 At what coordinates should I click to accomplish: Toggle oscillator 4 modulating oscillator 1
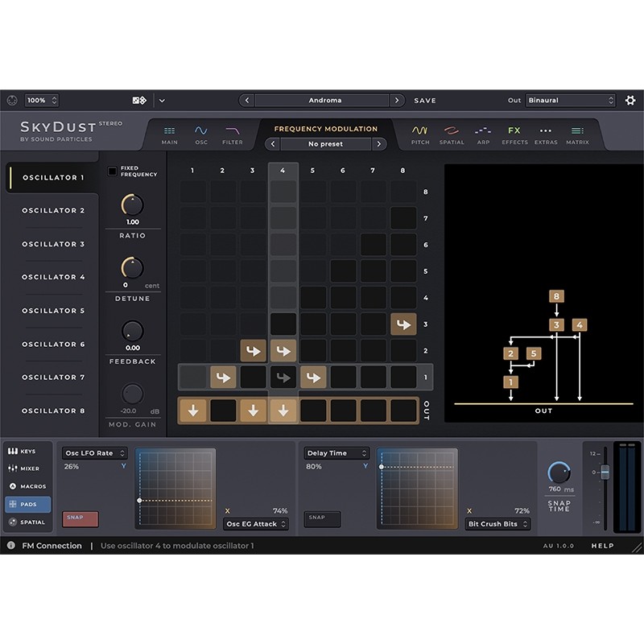(283, 377)
